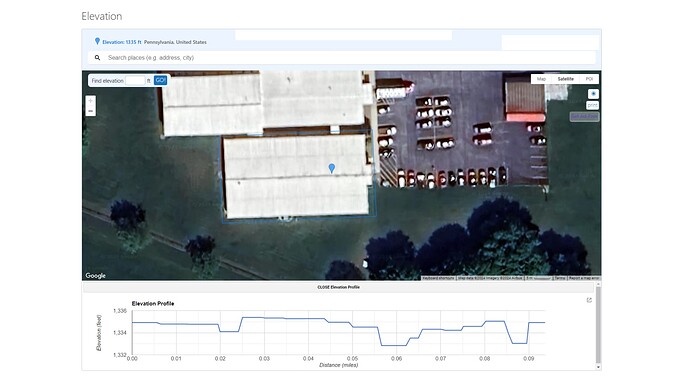Switch to the Map view tab
Image resolution: width=690 pixels, height=388 pixels.
541,79
